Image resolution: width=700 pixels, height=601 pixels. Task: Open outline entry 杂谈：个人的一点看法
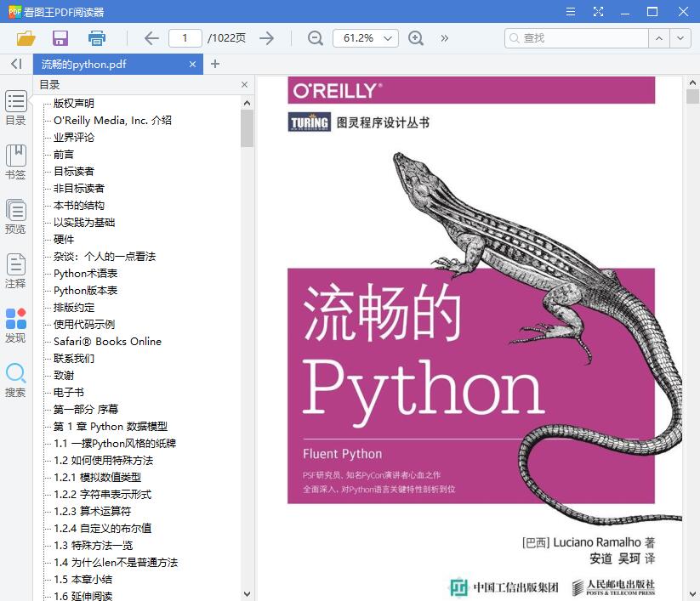tap(105, 257)
